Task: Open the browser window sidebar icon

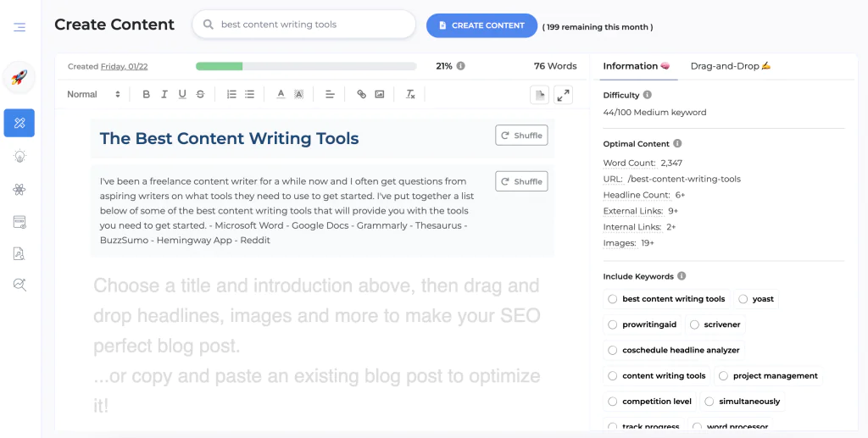Action: pyautogui.click(x=19, y=222)
